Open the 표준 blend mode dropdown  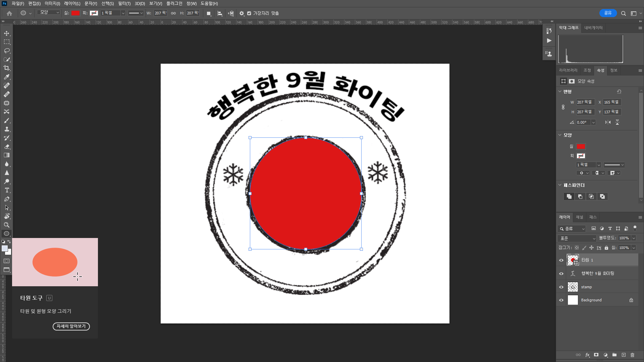click(577, 238)
